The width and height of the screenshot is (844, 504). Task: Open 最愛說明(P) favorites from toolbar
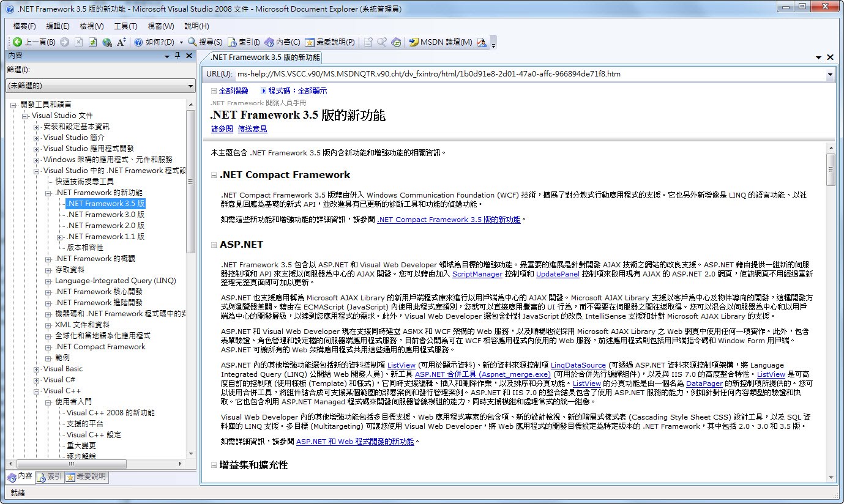click(x=330, y=42)
